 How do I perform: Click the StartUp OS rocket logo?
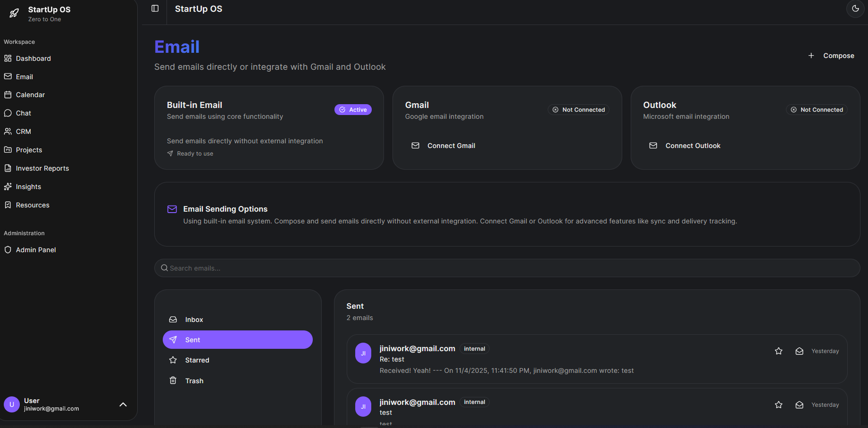point(13,14)
